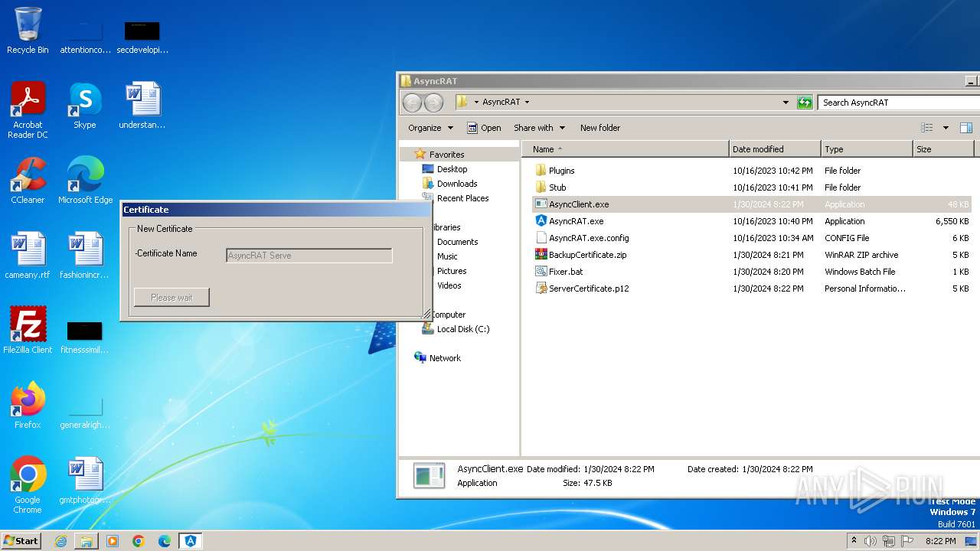This screenshot has width=980, height=551.
Task: Open the Start menu
Action: pyautogui.click(x=21, y=541)
